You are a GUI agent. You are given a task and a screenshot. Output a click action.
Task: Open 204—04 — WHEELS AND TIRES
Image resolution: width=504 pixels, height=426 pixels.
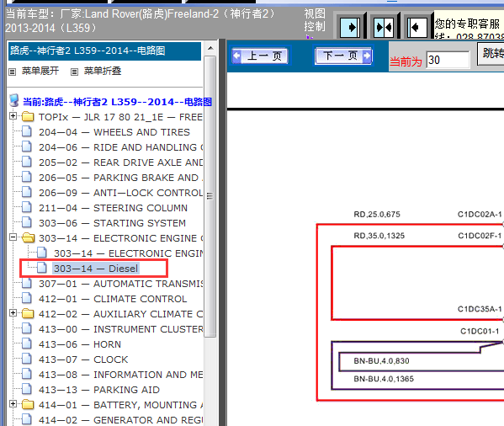pyautogui.click(x=114, y=132)
